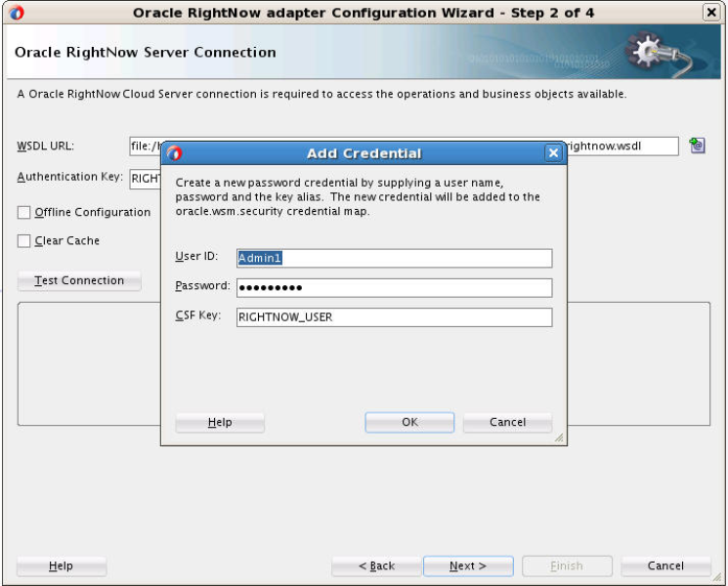Screen dimensions: 728x586
Task: Click the Add Credential description text
Action: pos(358,196)
